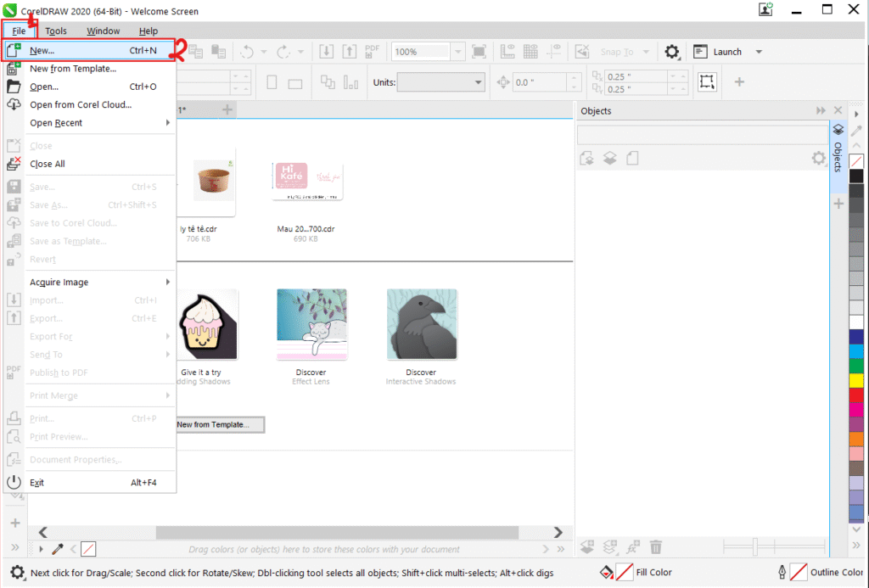Image resolution: width=869 pixels, height=588 pixels.
Task: Click the Import icon in the standard toolbar
Action: 327,52
